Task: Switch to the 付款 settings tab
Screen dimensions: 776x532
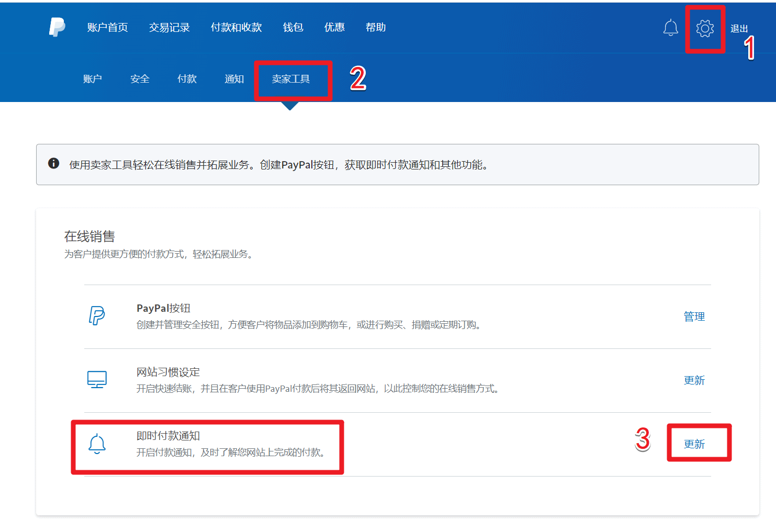Action: 187,79
